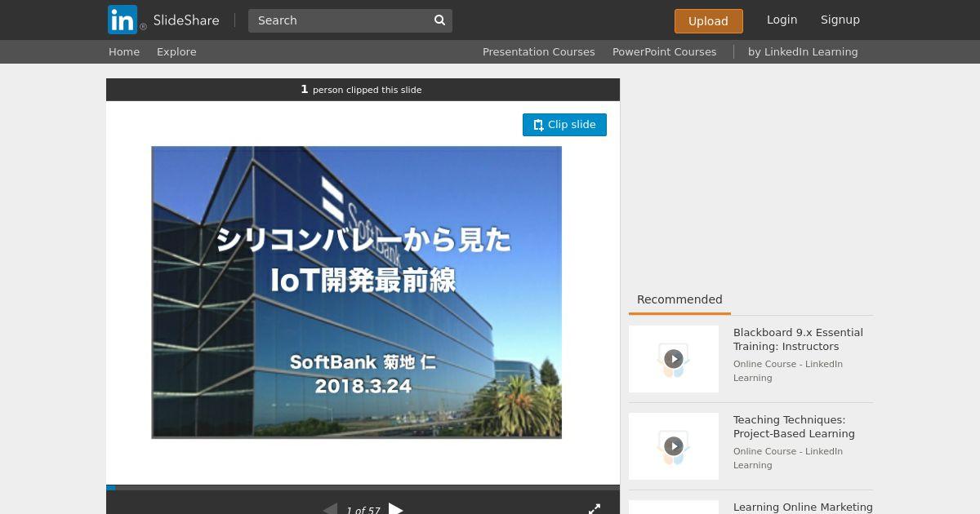Open Learning Online Marketing course link
This screenshot has height=514, width=980.
click(x=803, y=507)
